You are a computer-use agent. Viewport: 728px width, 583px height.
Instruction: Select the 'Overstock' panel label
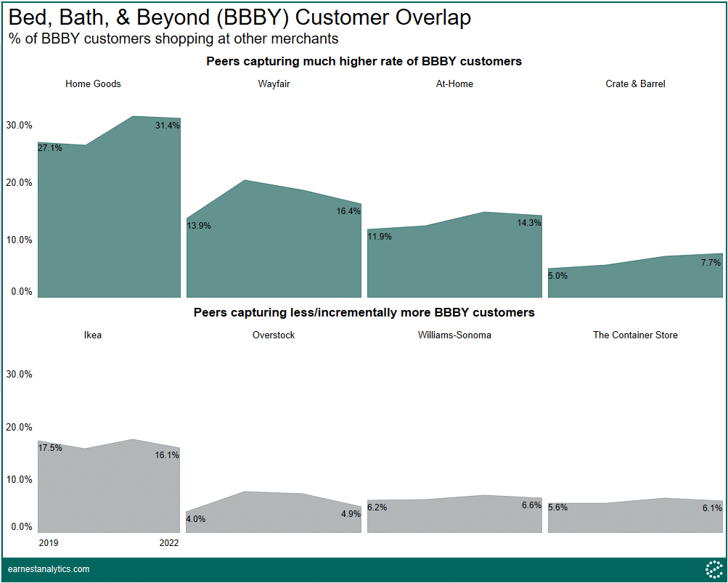tap(274, 335)
